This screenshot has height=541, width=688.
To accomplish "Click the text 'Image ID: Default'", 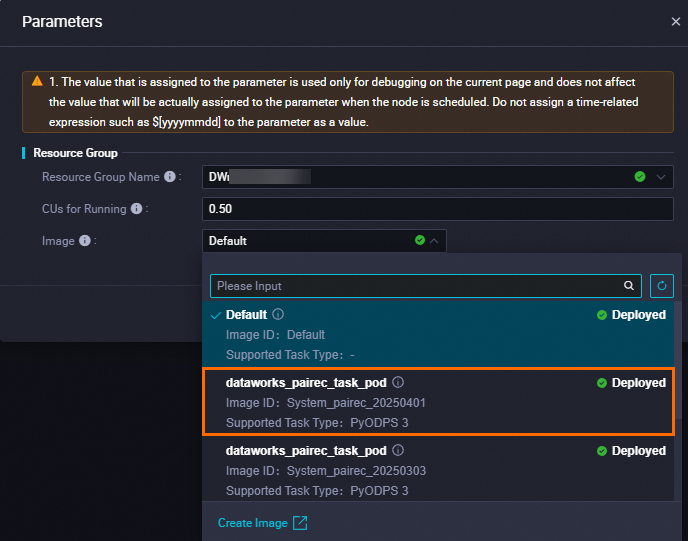I will pos(275,335).
